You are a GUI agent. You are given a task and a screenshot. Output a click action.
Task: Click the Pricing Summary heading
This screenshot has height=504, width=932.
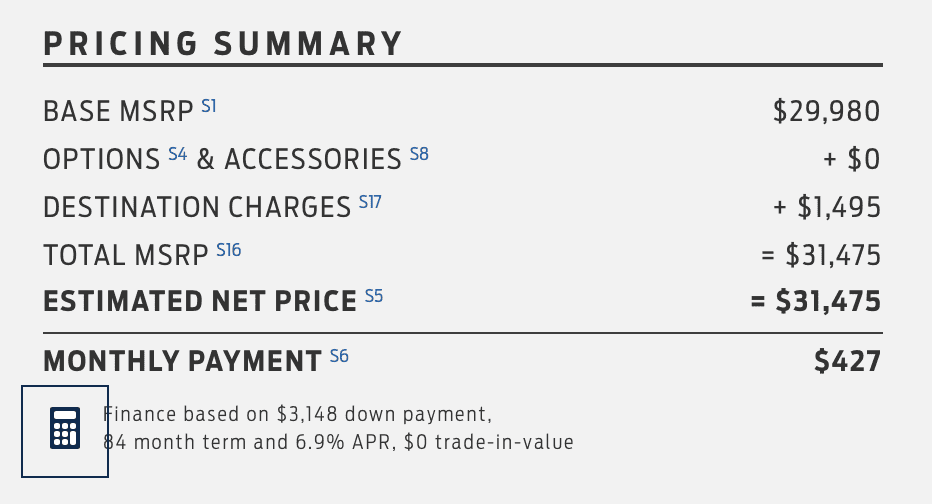coord(223,44)
